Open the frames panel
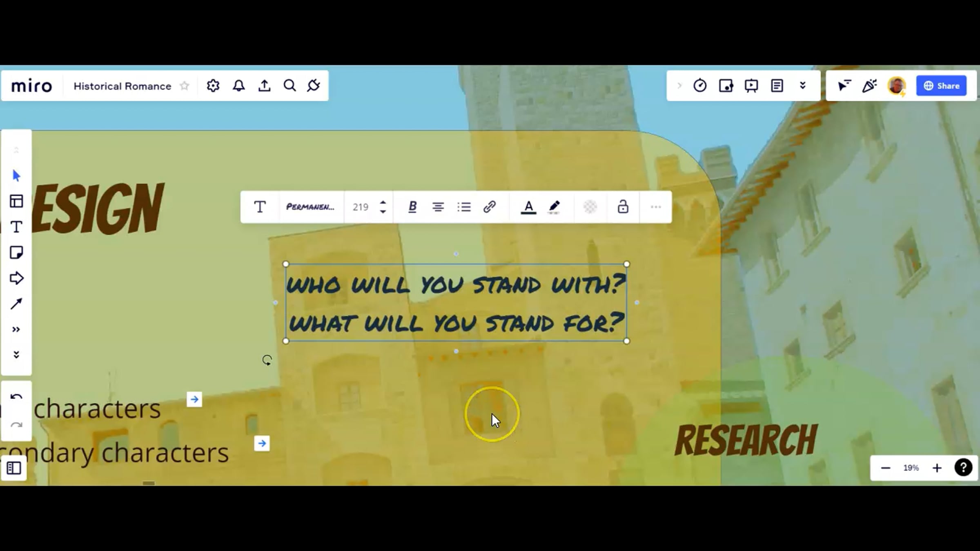This screenshot has height=551, width=980. [x=14, y=468]
